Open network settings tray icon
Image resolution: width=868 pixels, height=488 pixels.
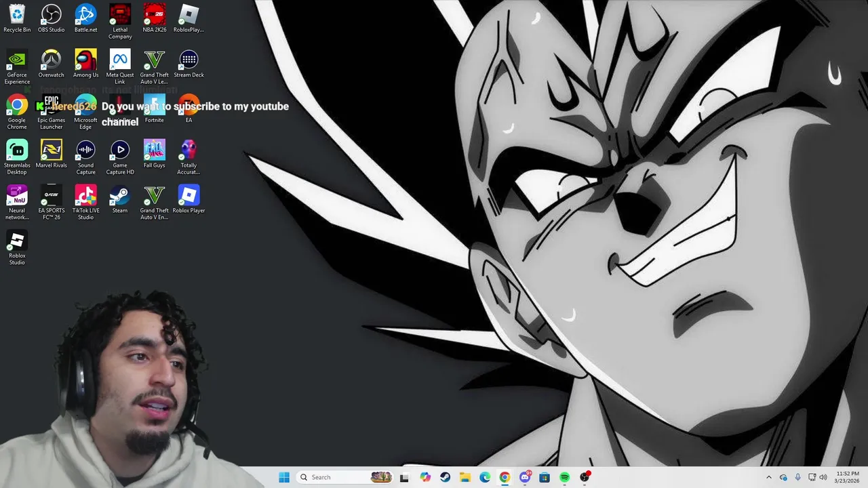pos(812,477)
